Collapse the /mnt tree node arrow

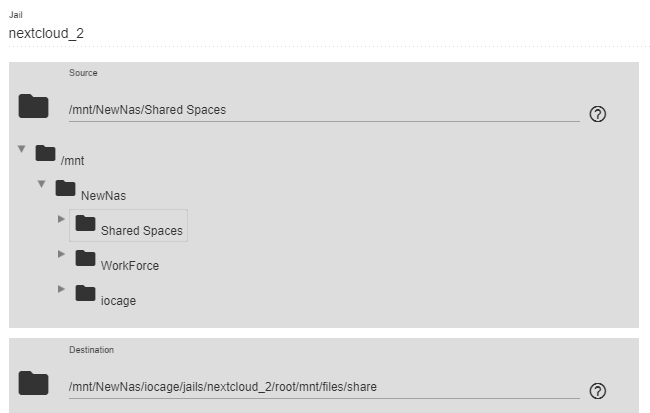(x=22, y=148)
